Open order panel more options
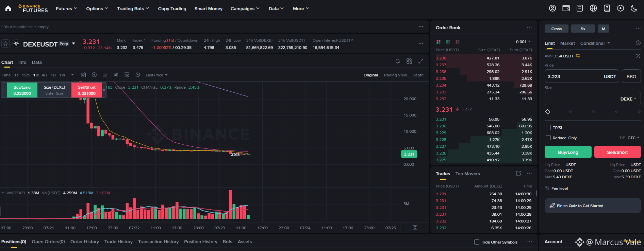 click(x=638, y=29)
